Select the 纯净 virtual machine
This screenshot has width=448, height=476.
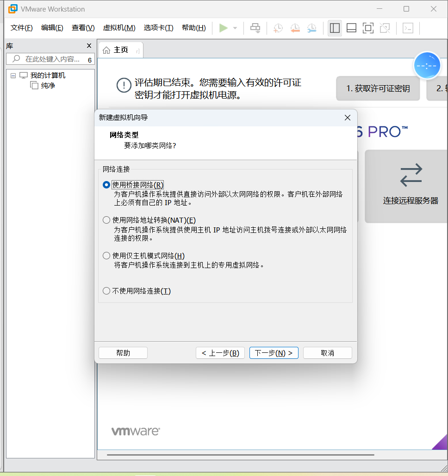[43, 86]
